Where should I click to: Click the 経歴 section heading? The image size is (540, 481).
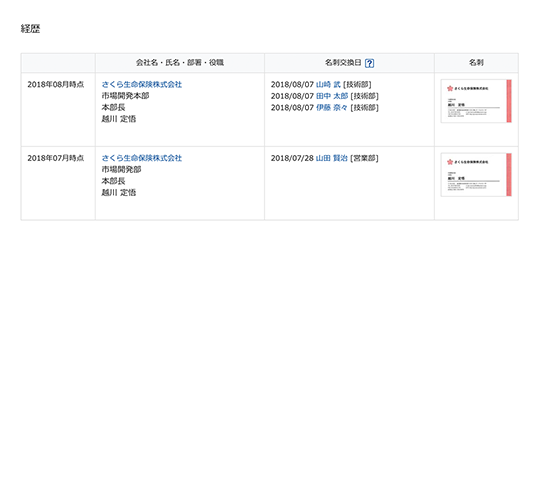pyautogui.click(x=30, y=29)
